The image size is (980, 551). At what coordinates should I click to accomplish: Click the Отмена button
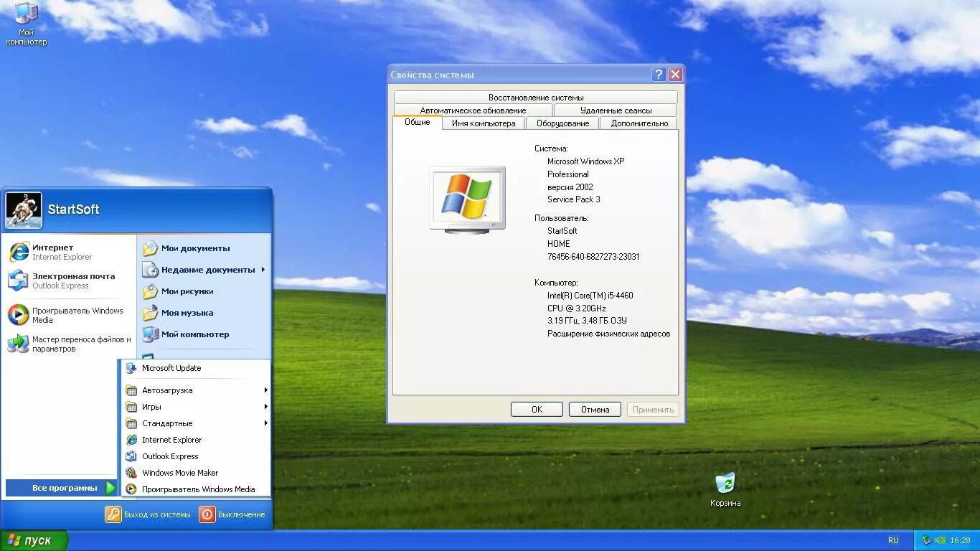click(595, 409)
